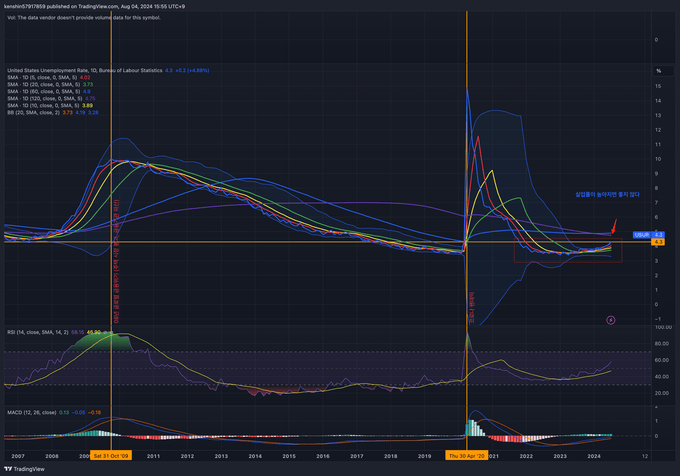The height and width of the screenshot is (476, 680).
Task: Click the 2011 label on time axis
Action: pos(153,456)
